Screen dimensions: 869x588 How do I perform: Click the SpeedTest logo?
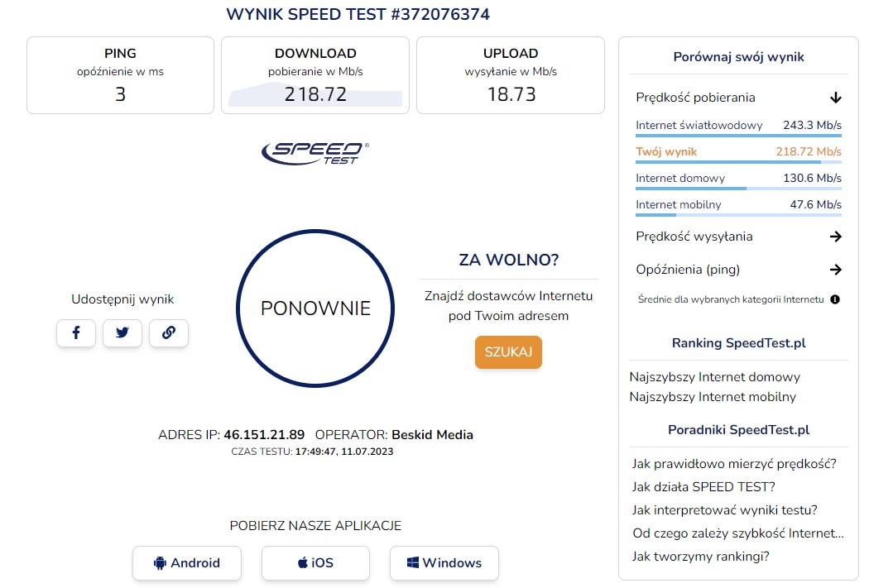(315, 152)
